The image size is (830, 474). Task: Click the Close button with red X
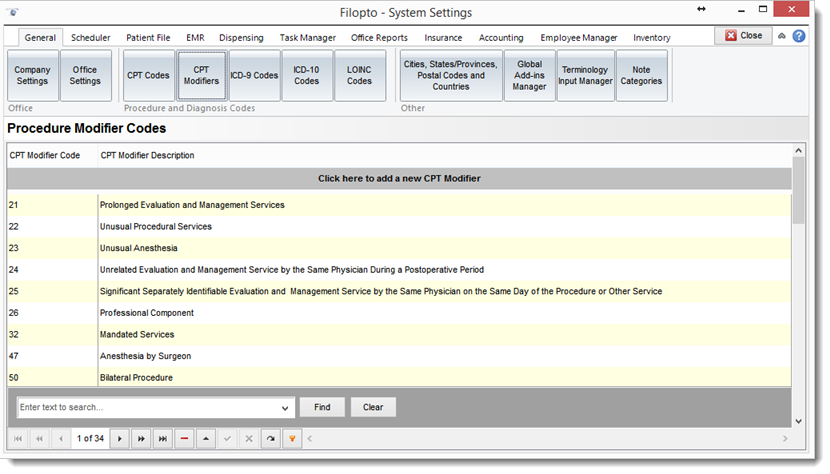tap(743, 35)
